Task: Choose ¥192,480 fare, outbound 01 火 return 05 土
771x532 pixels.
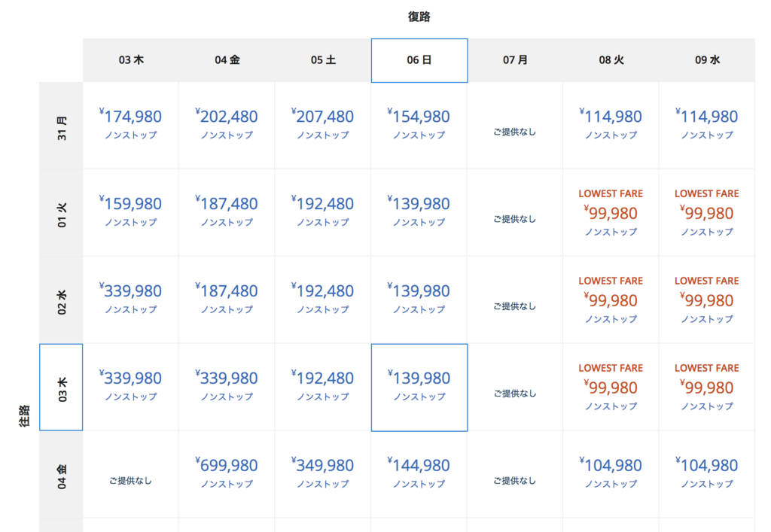Action: coord(323,213)
